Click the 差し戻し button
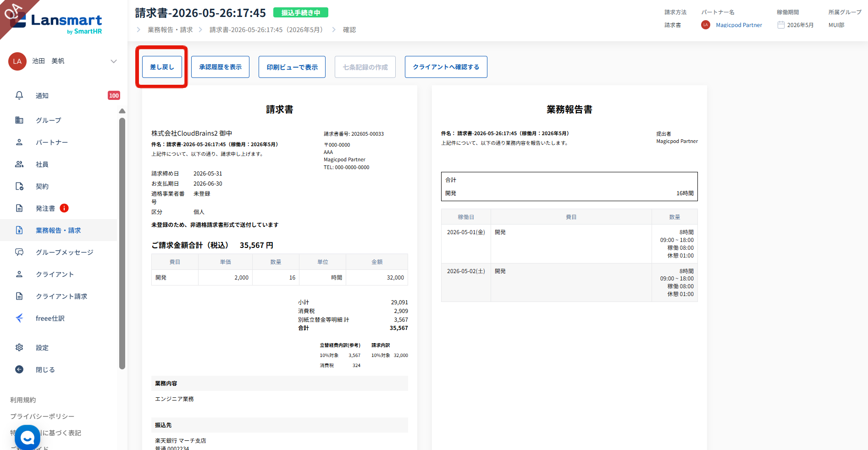Screen dimensions: 868x450 pos(162,67)
